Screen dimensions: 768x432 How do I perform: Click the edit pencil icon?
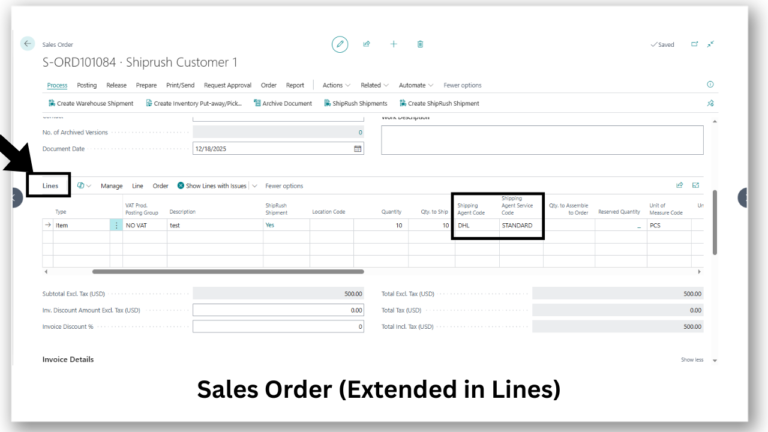click(339, 44)
